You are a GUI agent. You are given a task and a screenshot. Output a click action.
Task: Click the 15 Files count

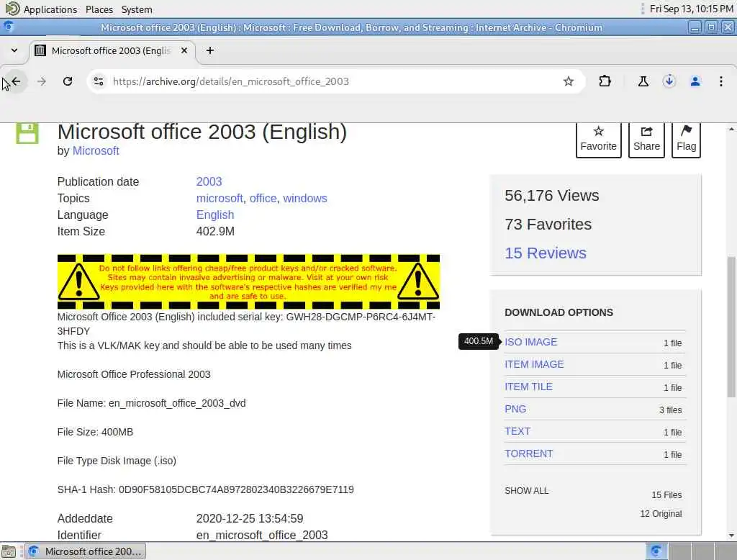pos(666,495)
